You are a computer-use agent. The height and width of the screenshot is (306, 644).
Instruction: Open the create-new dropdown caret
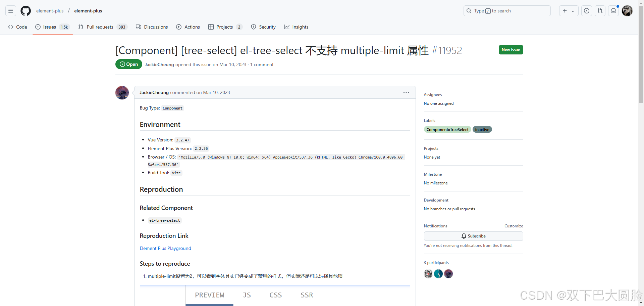(573, 11)
